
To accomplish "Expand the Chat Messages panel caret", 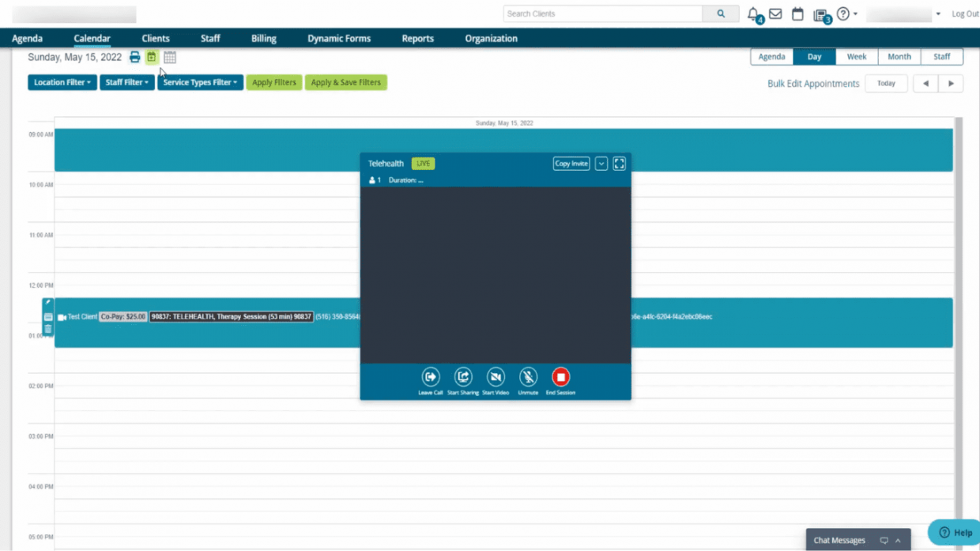I will coord(898,541).
